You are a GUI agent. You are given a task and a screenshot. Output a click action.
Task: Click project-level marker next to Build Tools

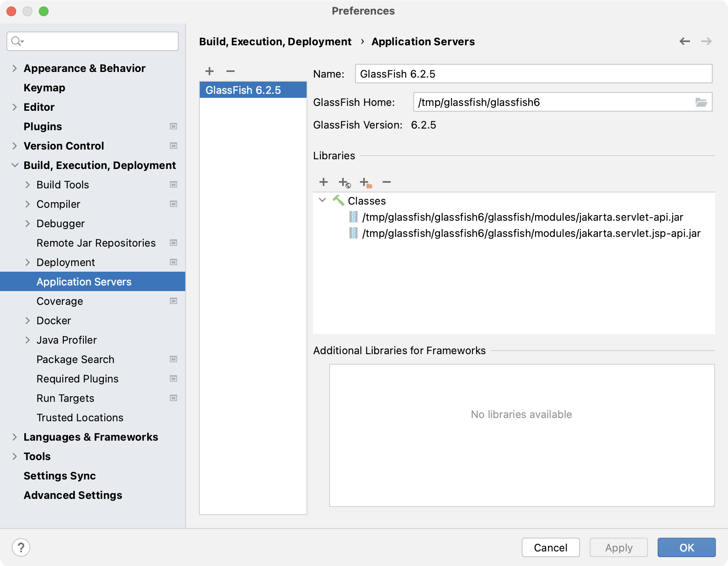click(x=174, y=185)
